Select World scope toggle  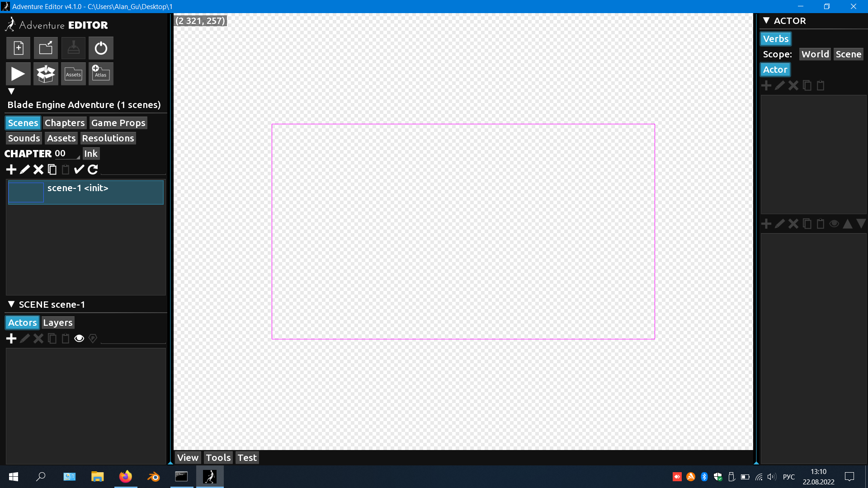(x=815, y=54)
